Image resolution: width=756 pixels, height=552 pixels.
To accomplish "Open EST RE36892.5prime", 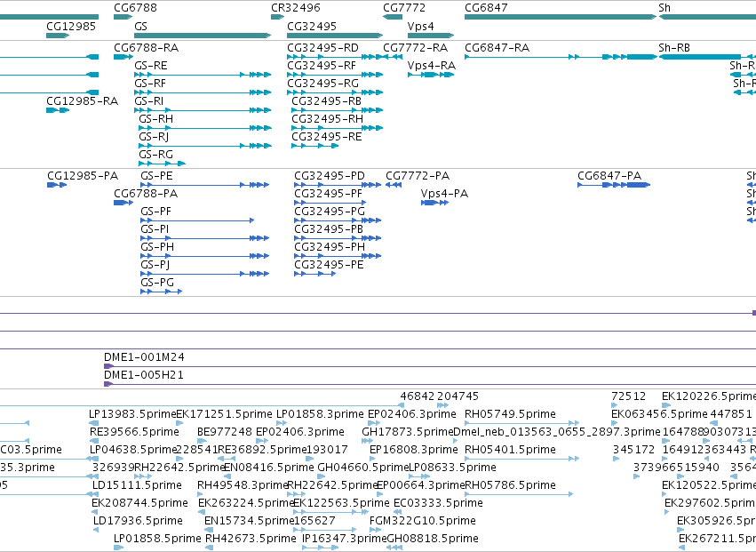I will (x=262, y=450).
